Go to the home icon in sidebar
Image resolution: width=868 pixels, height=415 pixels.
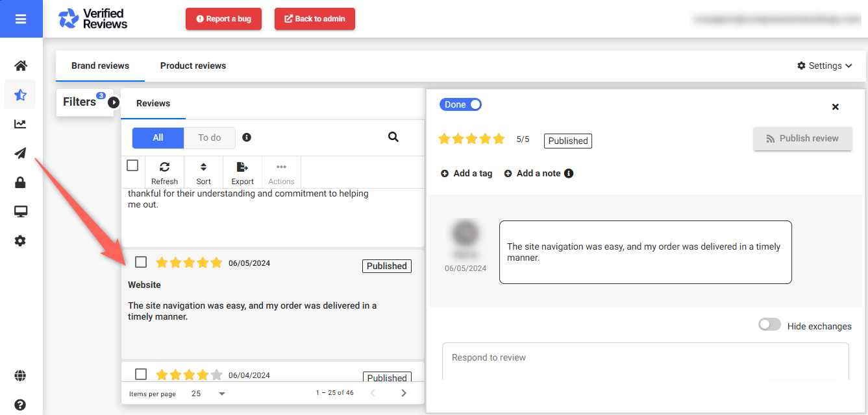click(21, 65)
